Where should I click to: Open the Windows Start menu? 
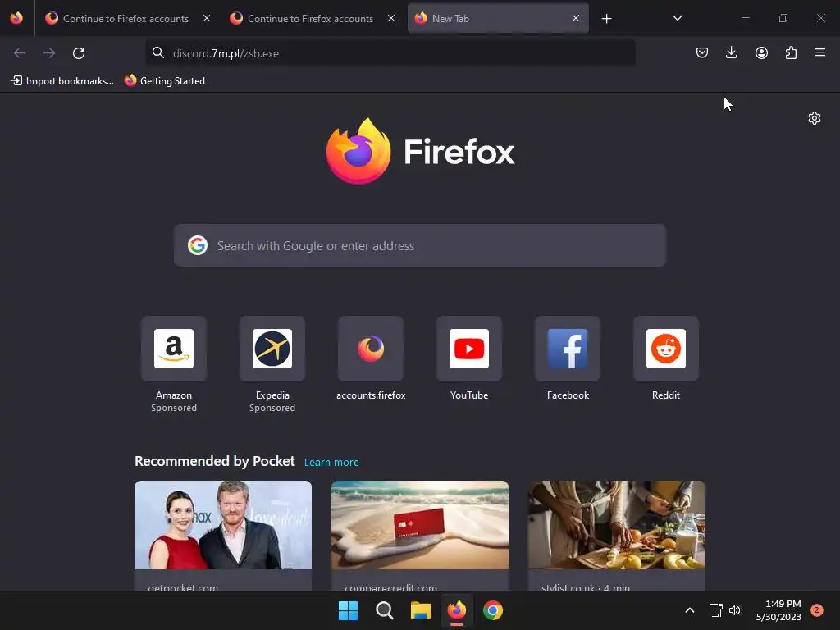pyautogui.click(x=348, y=610)
